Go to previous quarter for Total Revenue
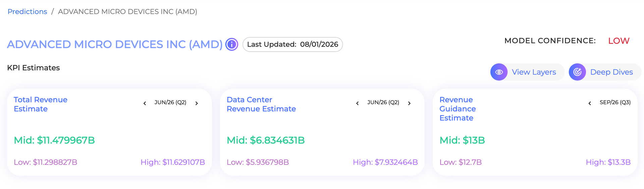The height and width of the screenshot is (189, 644). tap(145, 103)
